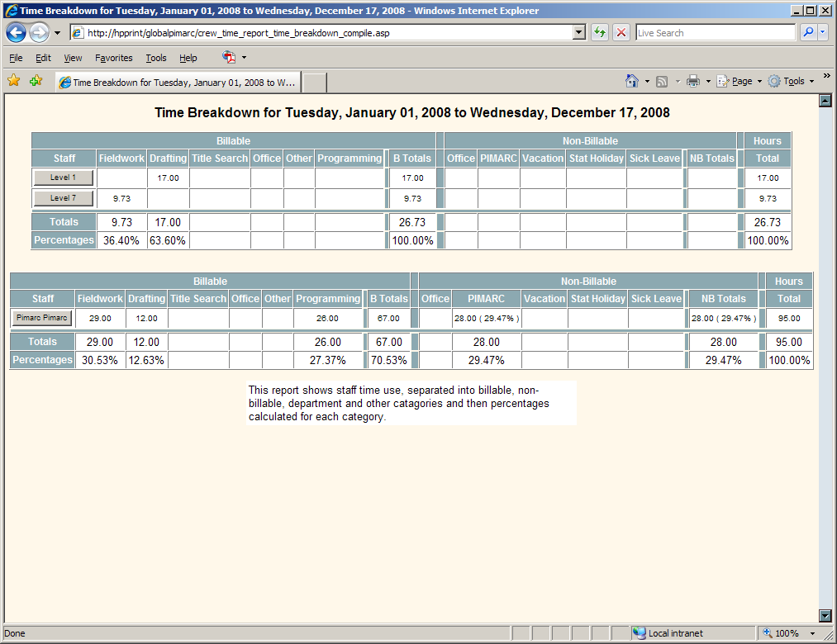Click the zoom level 100% button

781,633
